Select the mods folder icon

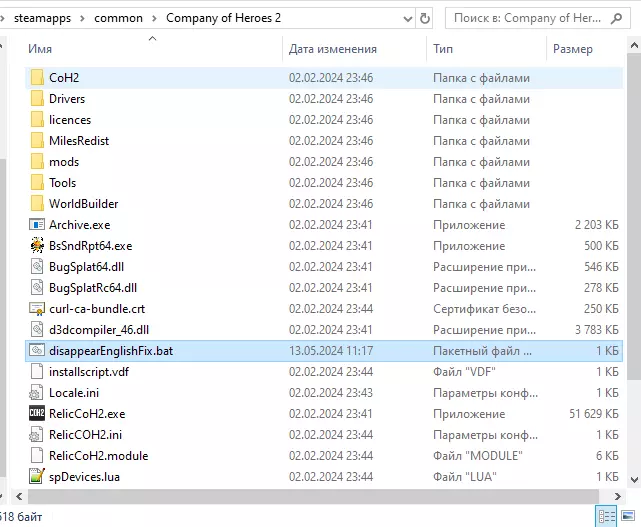tap(37, 161)
